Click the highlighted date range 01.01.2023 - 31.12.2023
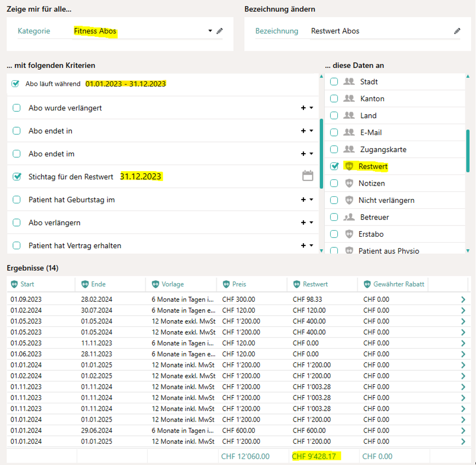This screenshot has height=465, width=476. point(125,84)
